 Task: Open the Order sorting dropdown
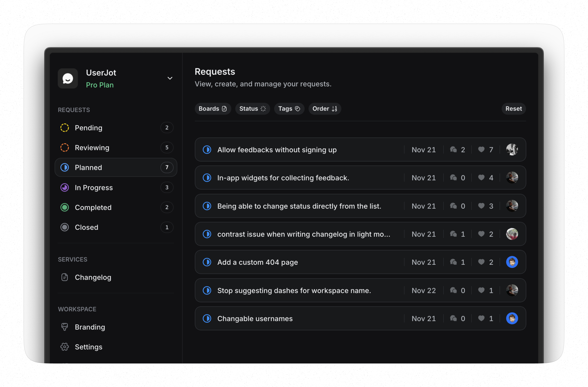click(325, 109)
